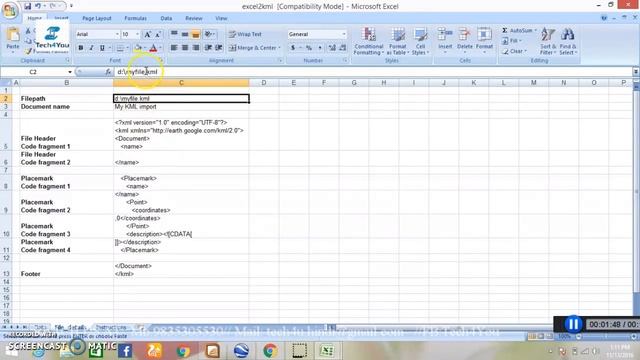
Task: Toggle Wrap Text
Action: tap(245, 34)
